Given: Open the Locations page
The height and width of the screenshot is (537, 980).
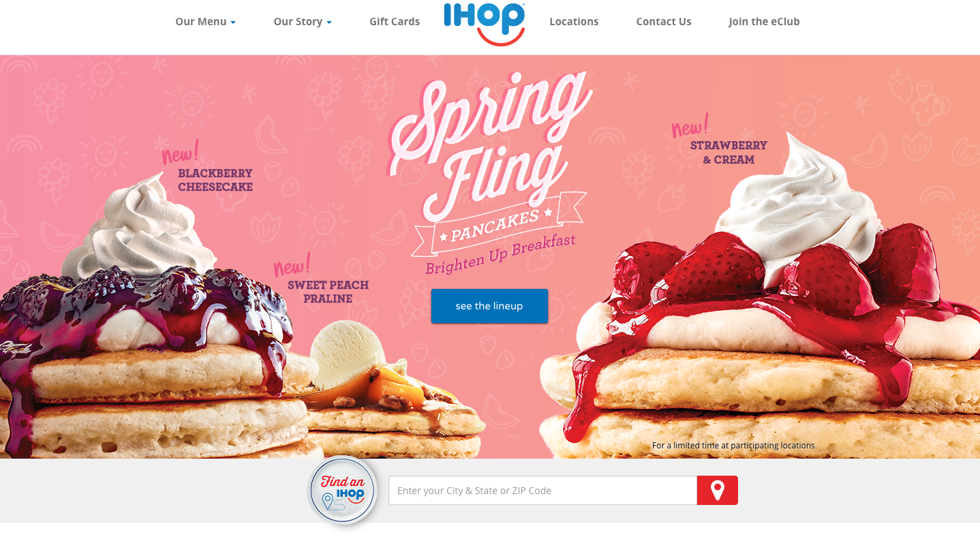Looking at the screenshot, I should (x=574, y=22).
